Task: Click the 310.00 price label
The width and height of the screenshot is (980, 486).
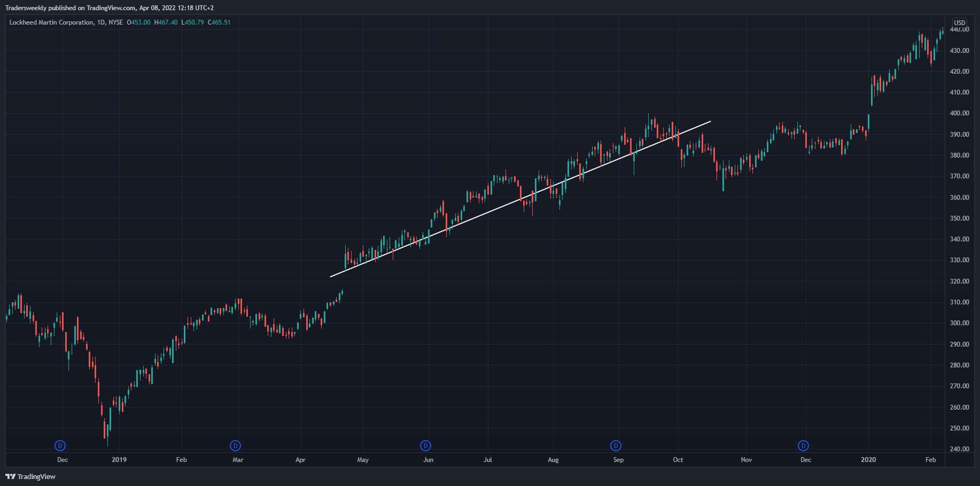Action: 960,302
